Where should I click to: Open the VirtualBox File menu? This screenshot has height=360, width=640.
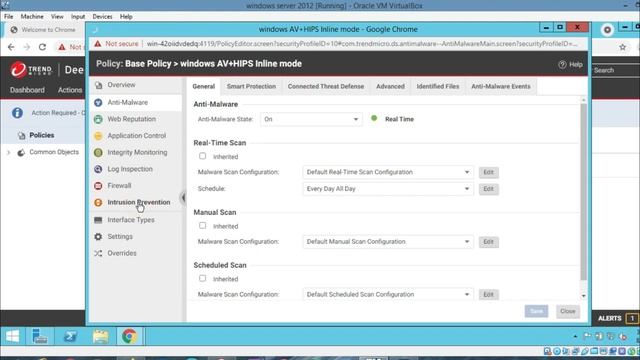click(9, 17)
